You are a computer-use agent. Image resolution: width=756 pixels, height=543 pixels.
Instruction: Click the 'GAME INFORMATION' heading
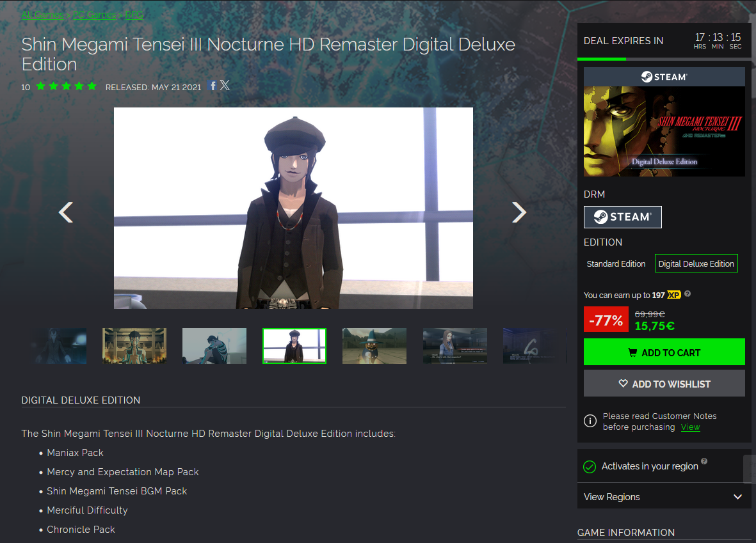tap(626, 532)
